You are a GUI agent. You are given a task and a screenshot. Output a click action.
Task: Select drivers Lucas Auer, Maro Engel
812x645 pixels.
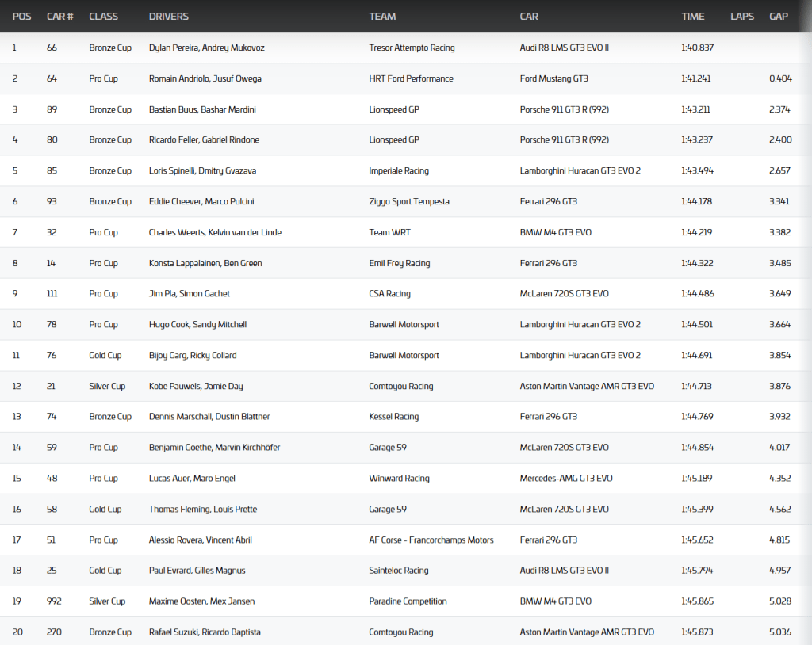click(x=192, y=479)
